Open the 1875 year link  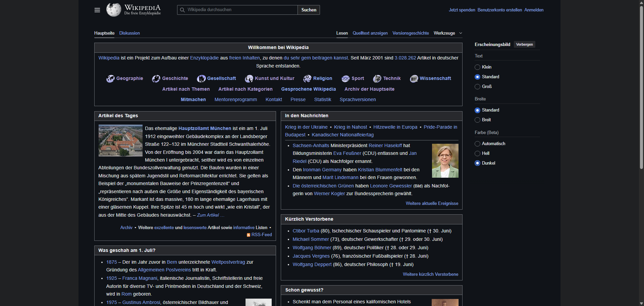point(111,262)
